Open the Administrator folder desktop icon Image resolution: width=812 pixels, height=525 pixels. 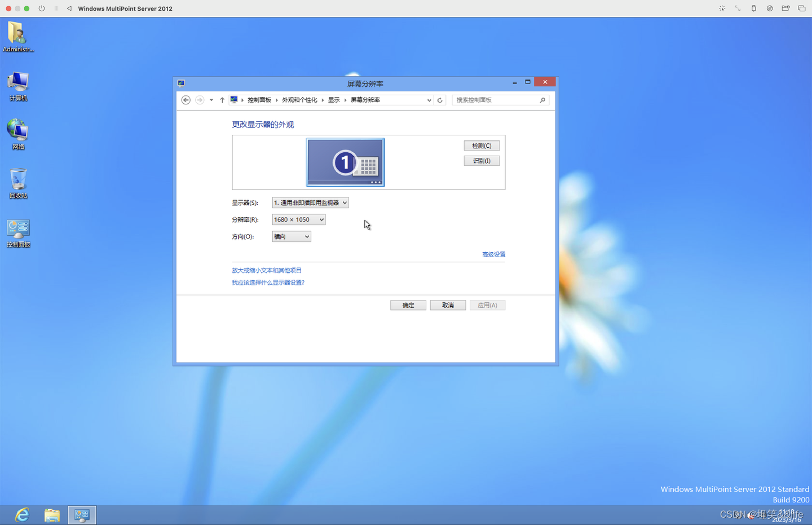click(18, 37)
